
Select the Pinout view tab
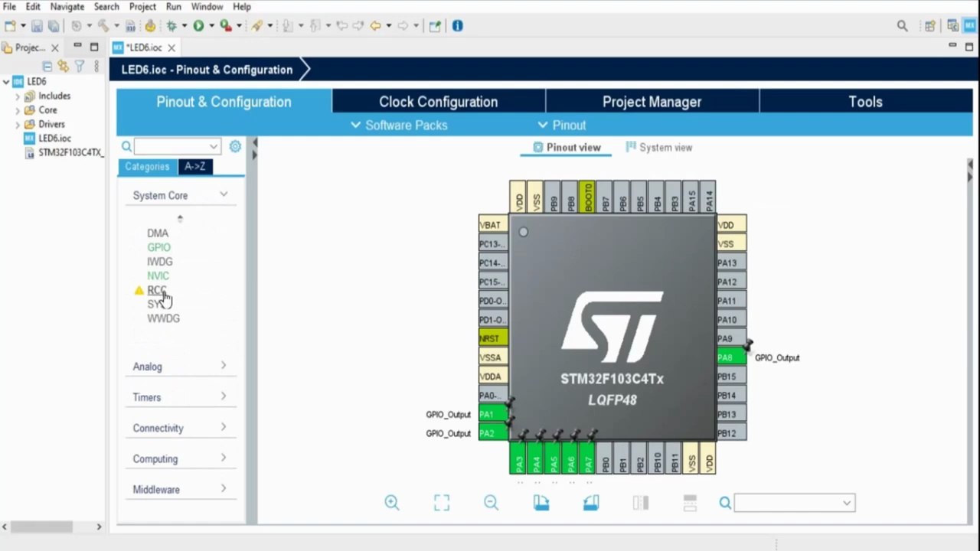click(567, 148)
